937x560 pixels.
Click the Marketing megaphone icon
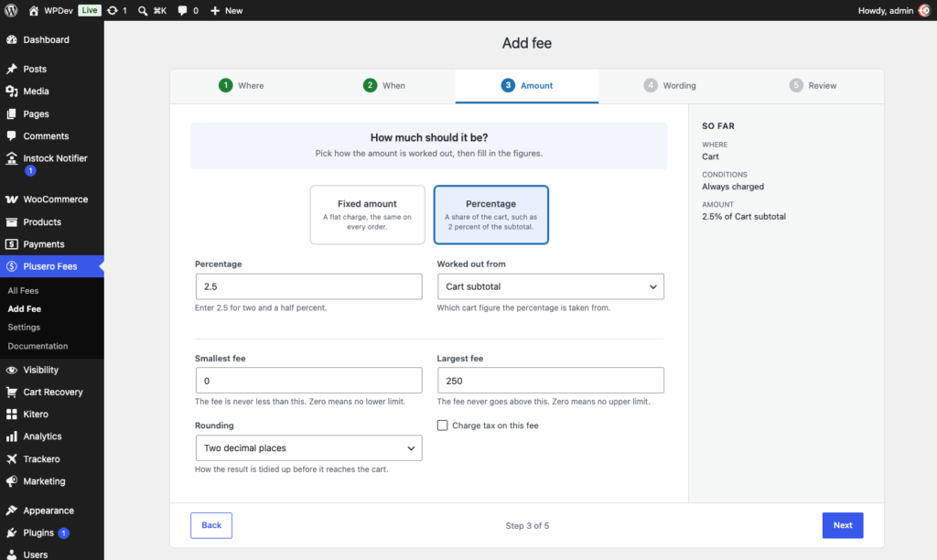pos(11,481)
